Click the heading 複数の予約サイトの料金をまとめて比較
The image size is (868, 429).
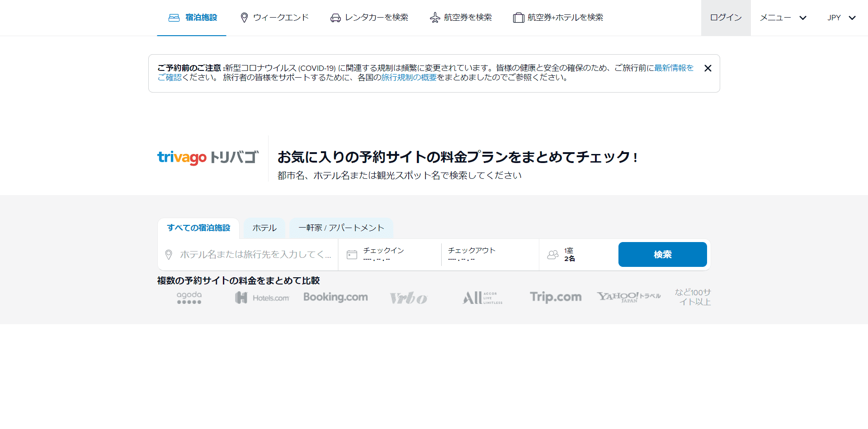tap(239, 280)
